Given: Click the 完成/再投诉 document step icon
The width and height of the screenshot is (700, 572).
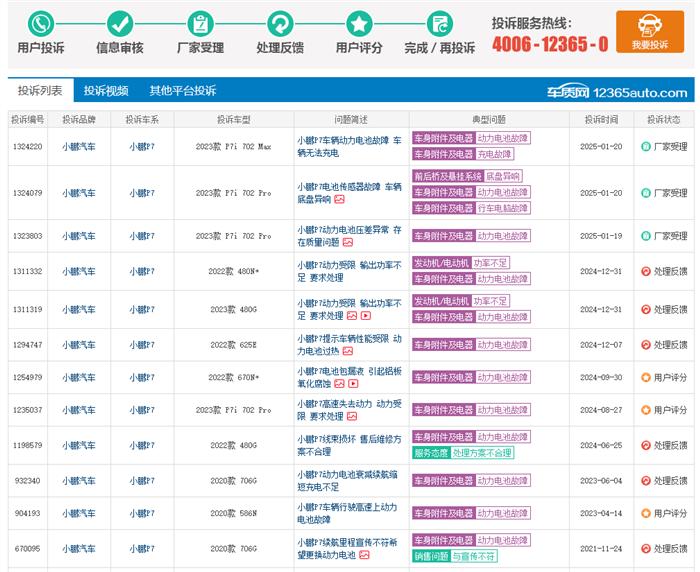Looking at the screenshot, I should 440,24.
